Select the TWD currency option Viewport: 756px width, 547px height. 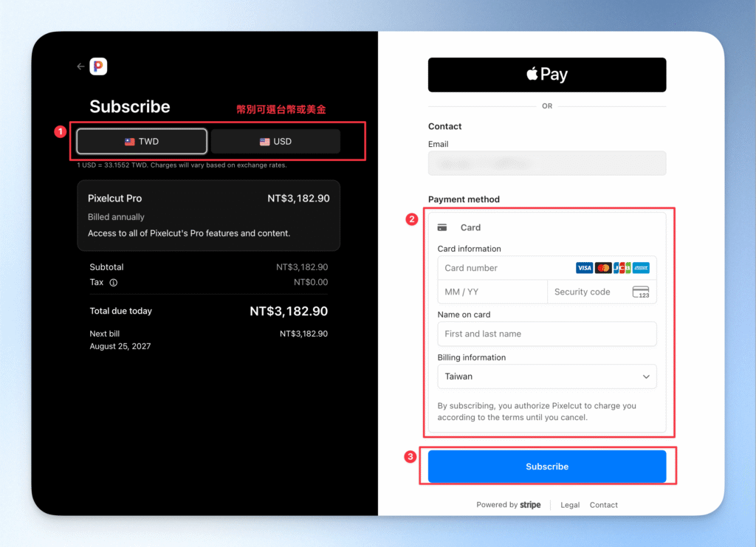[142, 141]
